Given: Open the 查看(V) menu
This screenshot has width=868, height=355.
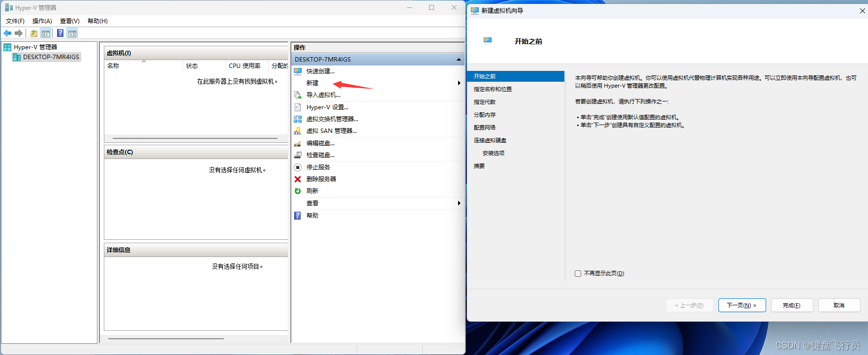Looking at the screenshot, I should [70, 21].
